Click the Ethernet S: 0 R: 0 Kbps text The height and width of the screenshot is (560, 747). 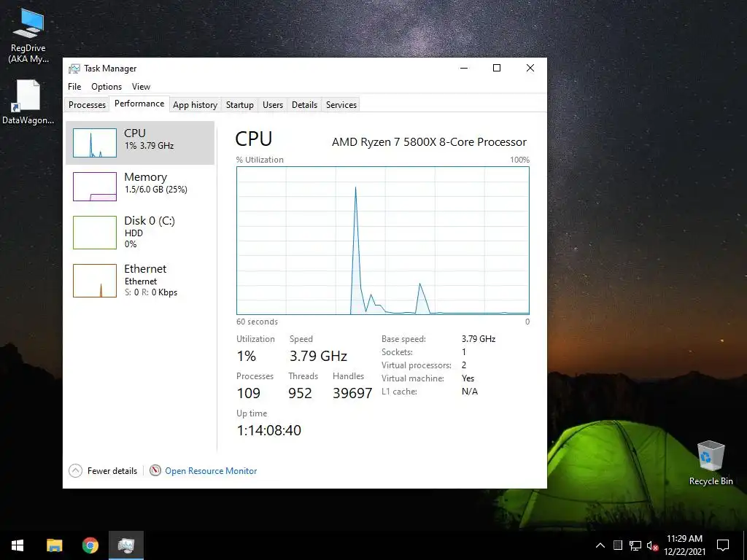coord(151,292)
